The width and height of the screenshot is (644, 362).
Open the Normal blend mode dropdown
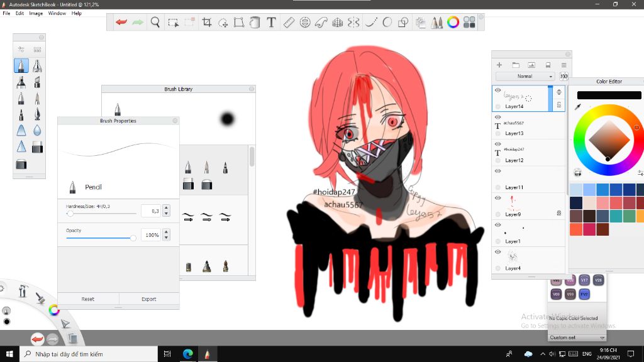[x=525, y=76]
